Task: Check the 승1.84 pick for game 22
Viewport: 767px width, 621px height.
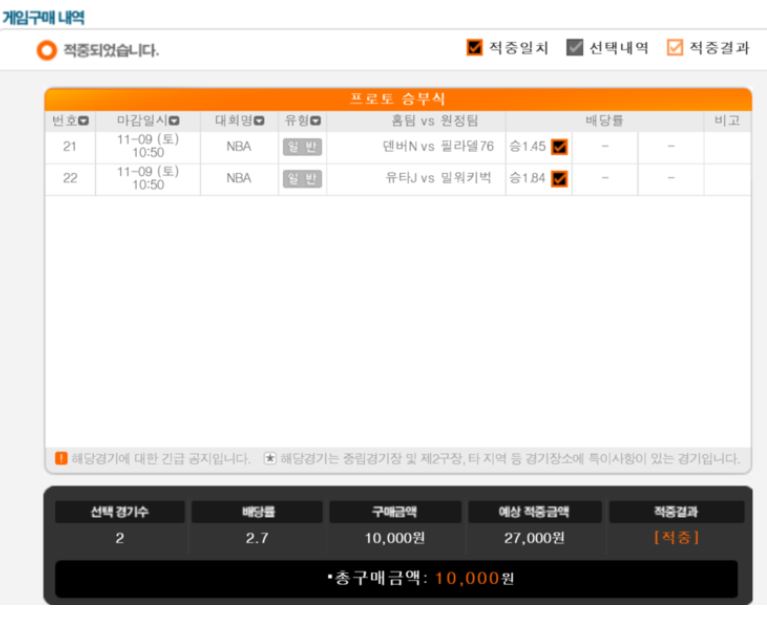Action: (x=560, y=178)
